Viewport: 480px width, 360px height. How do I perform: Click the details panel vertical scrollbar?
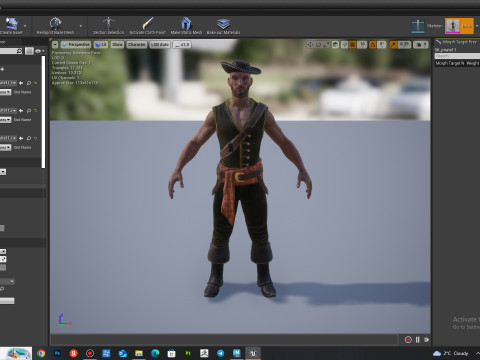click(x=43, y=112)
